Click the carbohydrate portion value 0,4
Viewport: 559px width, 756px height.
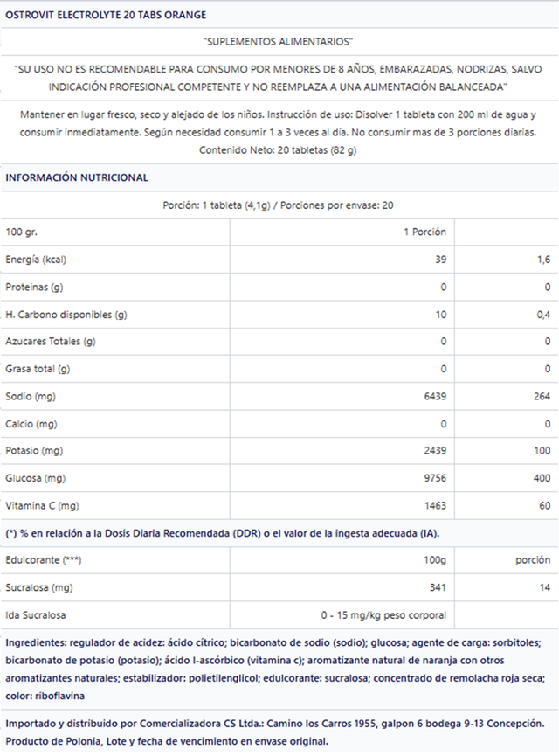click(x=543, y=315)
